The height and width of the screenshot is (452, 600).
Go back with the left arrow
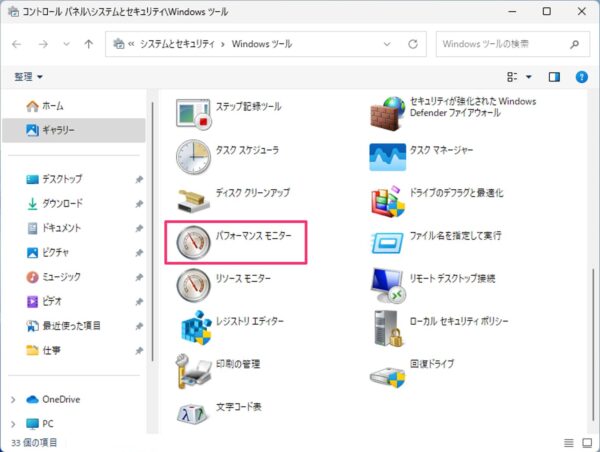coord(16,44)
